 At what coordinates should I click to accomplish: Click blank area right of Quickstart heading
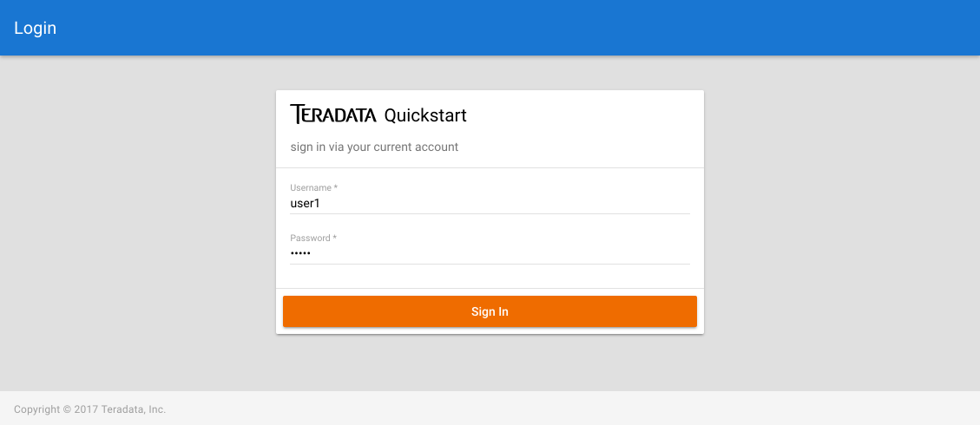coord(590,115)
